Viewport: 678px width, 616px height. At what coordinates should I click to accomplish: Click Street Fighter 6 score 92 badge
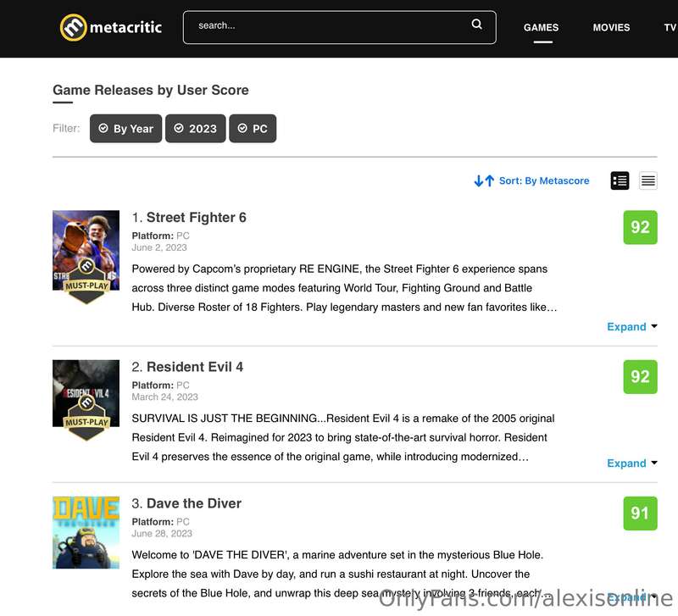640,227
